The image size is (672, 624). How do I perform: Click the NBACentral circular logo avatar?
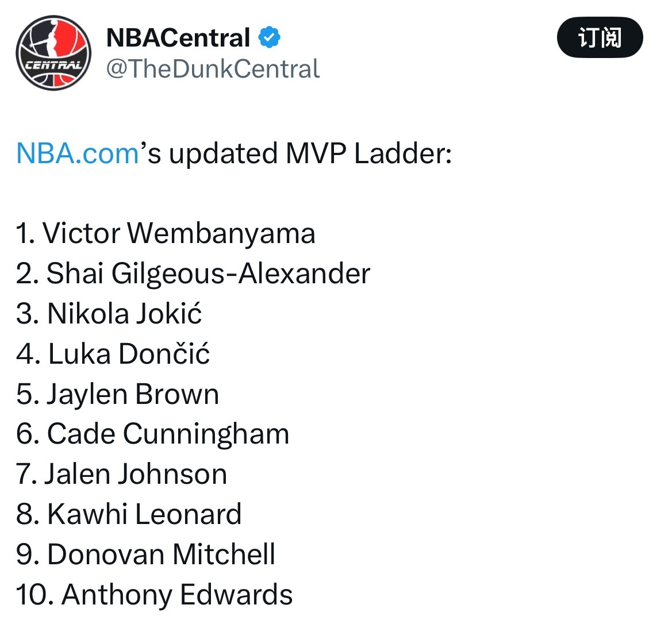tap(53, 52)
